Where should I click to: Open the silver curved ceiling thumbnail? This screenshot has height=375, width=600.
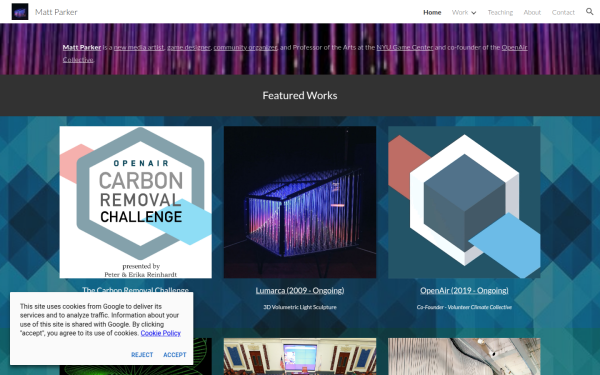point(464,356)
